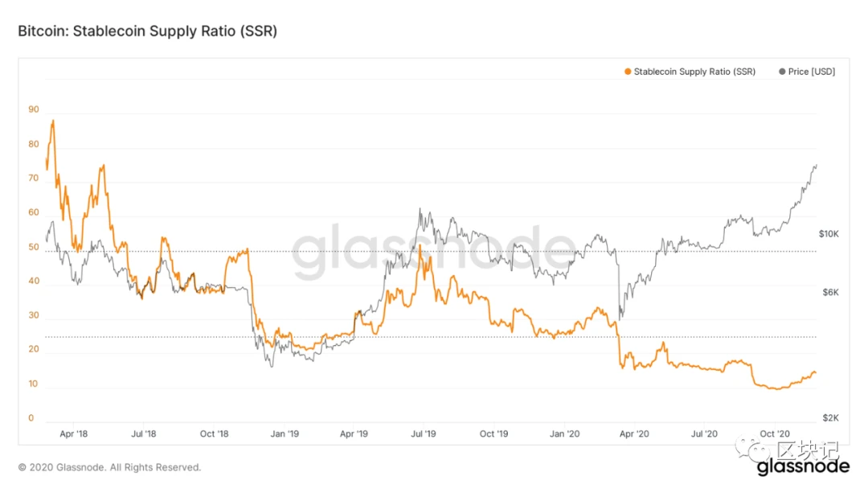Select the Jul '19 x-axis label
The image size is (868, 489).
pos(424,434)
